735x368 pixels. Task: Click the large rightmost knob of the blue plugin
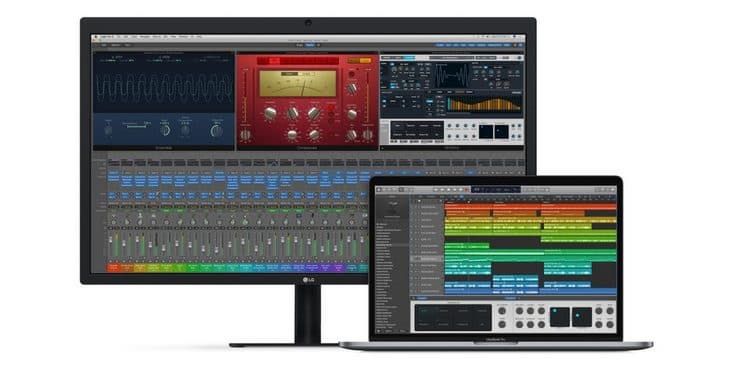(217, 131)
